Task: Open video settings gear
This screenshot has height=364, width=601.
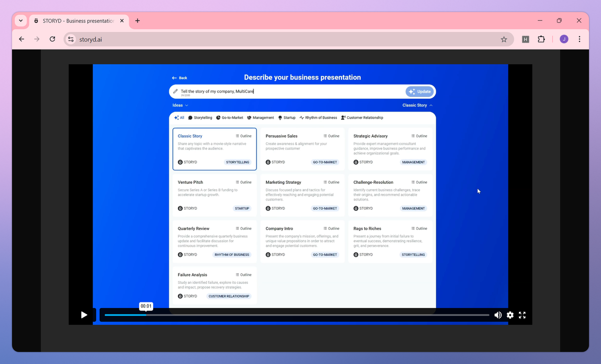Action: [x=510, y=315]
